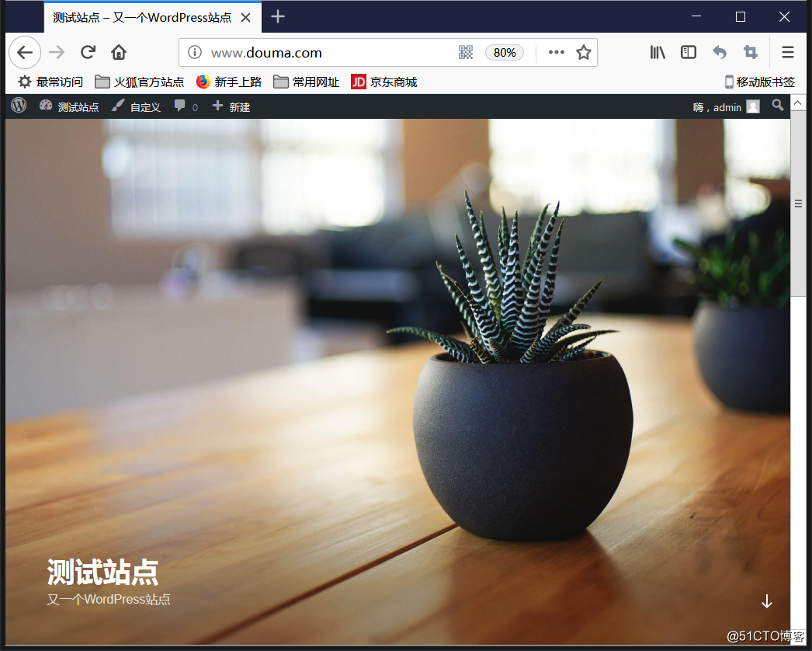View comments bubble in admin bar
The height and width of the screenshot is (651, 812).
(x=186, y=106)
